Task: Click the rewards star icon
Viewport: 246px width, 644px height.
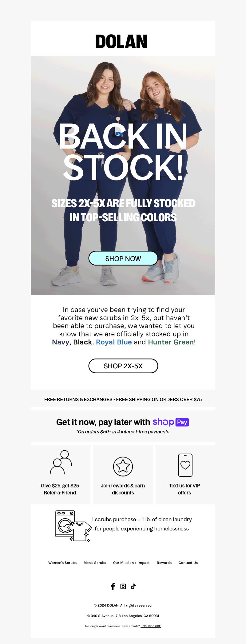Action: (123, 467)
